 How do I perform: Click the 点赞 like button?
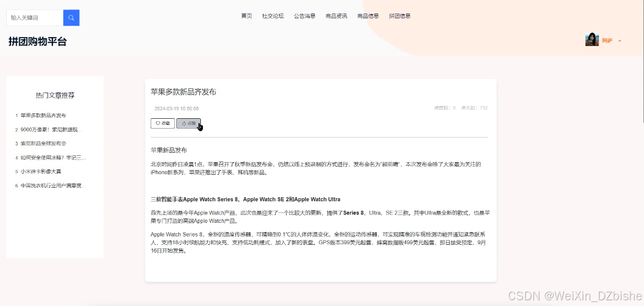188,123
